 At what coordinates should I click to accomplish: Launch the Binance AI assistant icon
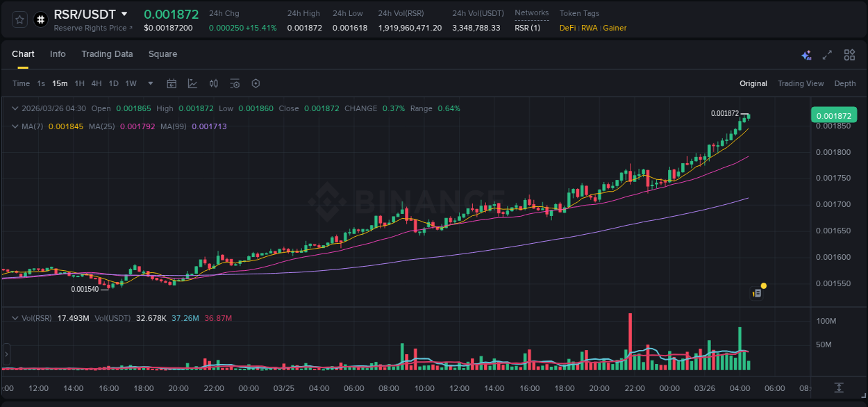[x=806, y=54]
